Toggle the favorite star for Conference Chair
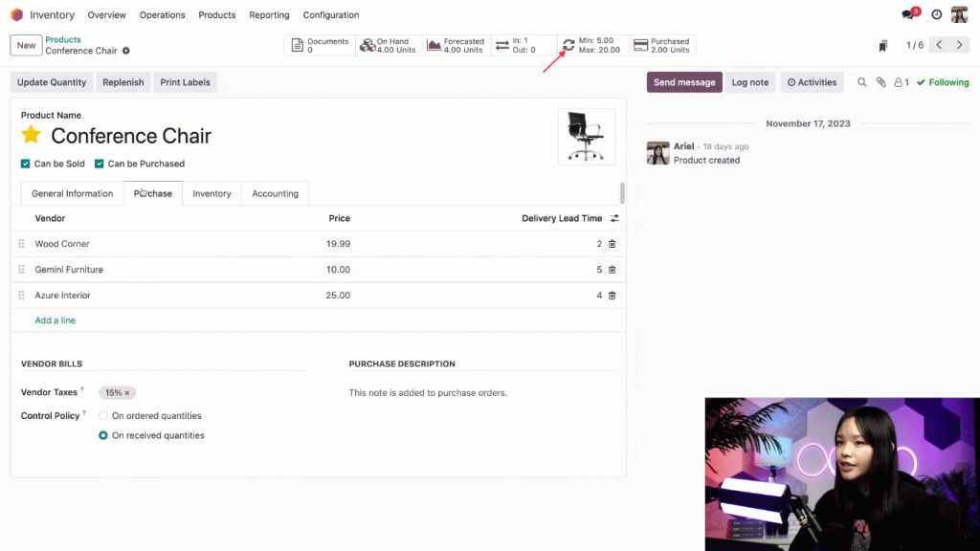The image size is (980, 551). pyautogui.click(x=32, y=135)
